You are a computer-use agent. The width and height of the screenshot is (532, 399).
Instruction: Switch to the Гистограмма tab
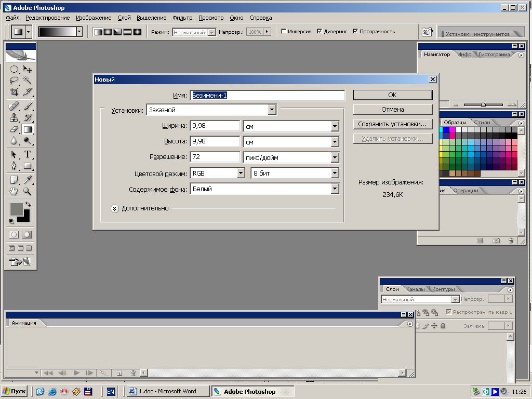pyautogui.click(x=494, y=54)
